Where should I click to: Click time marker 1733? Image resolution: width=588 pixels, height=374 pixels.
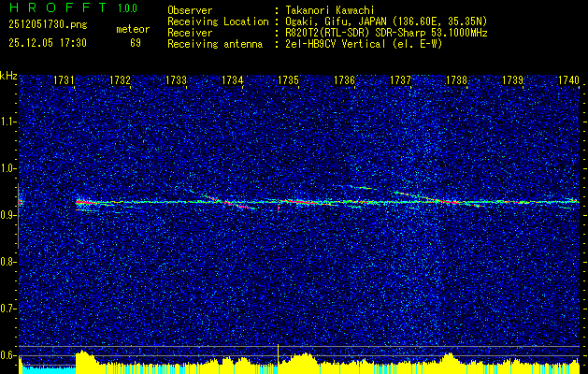click(x=176, y=79)
